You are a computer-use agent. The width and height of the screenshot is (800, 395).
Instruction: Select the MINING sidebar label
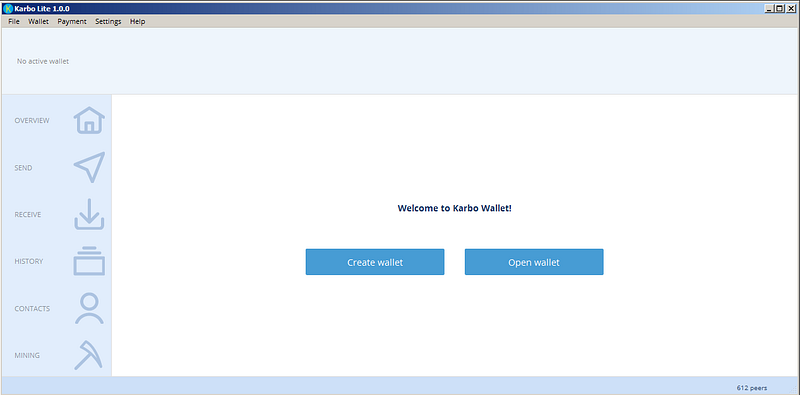coord(27,355)
